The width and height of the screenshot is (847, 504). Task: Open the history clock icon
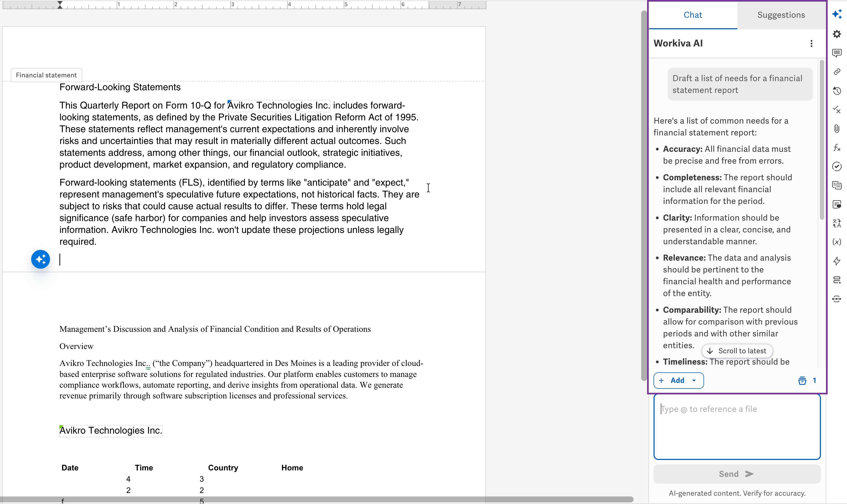coord(837,91)
